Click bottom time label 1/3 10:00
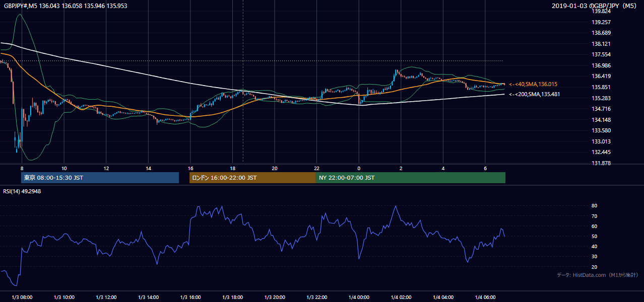Screen dimensions: 644x302 [64, 297]
